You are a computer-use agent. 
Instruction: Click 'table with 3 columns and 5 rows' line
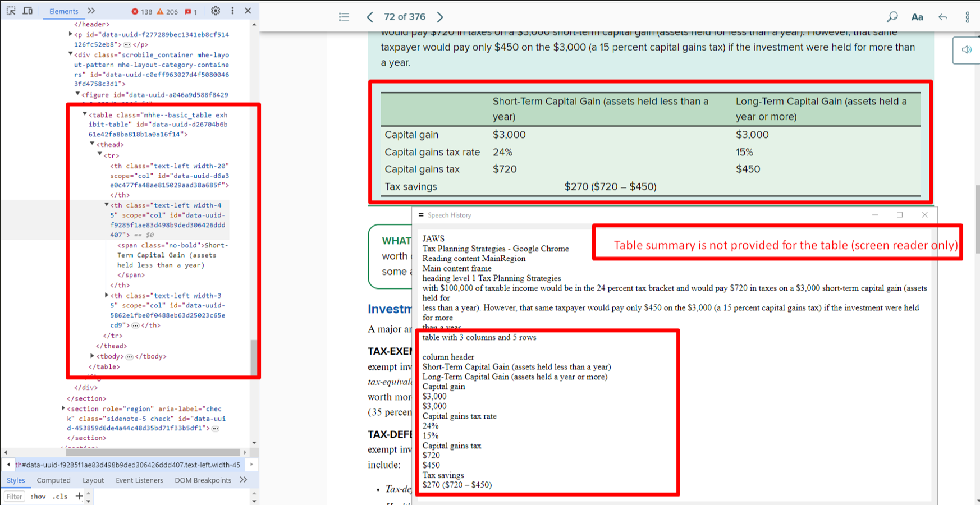click(479, 337)
